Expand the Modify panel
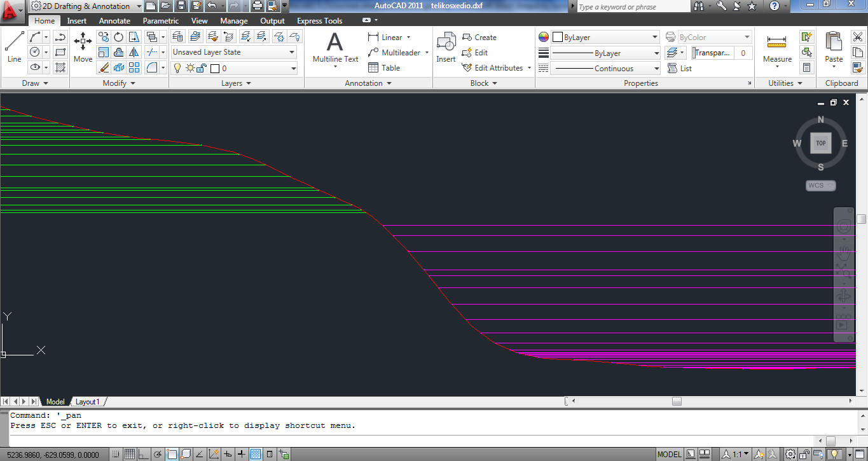Viewport: 868px width, 461px height. point(119,83)
